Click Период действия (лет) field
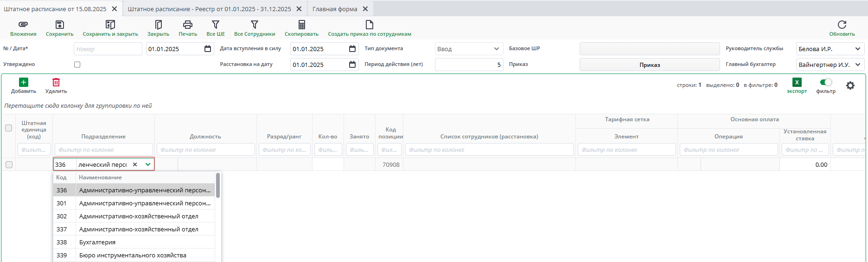The height and width of the screenshot is (262, 868). click(x=469, y=65)
